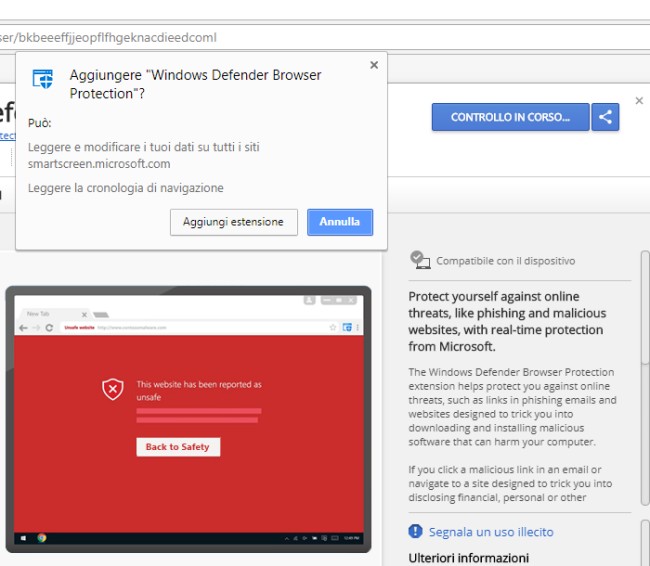Open the extension screenshot thumbnail
Viewport: 650px width, 566px height.
coord(189,419)
